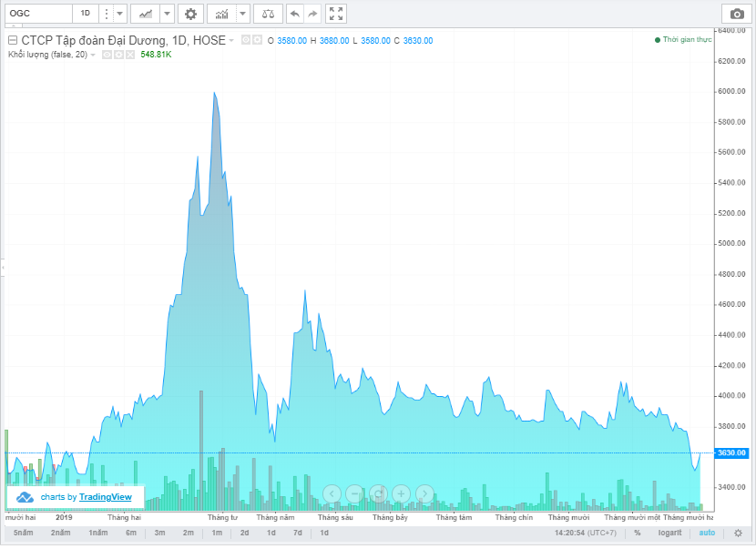Viewport: 756px width, 549px height.
Task: Click the Thời gian thực status indicator
Action: point(683,39)
